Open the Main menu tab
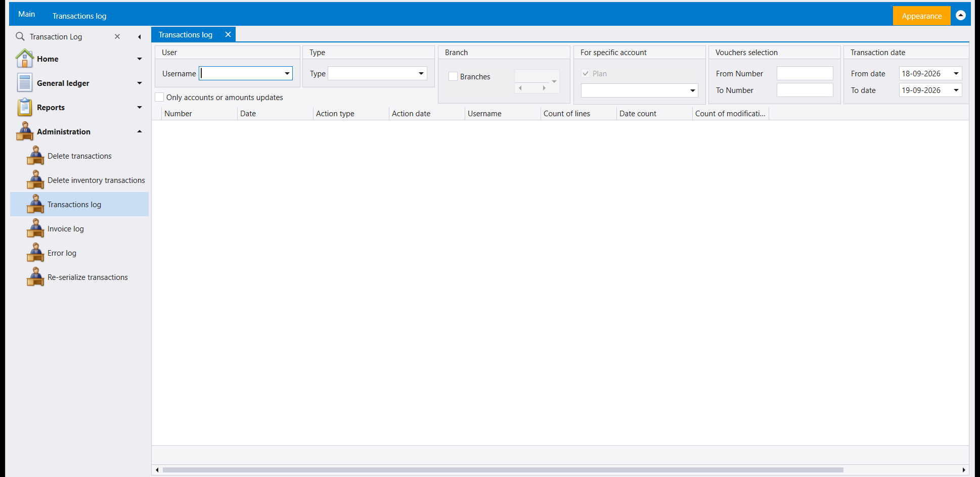 click(26, 14)
